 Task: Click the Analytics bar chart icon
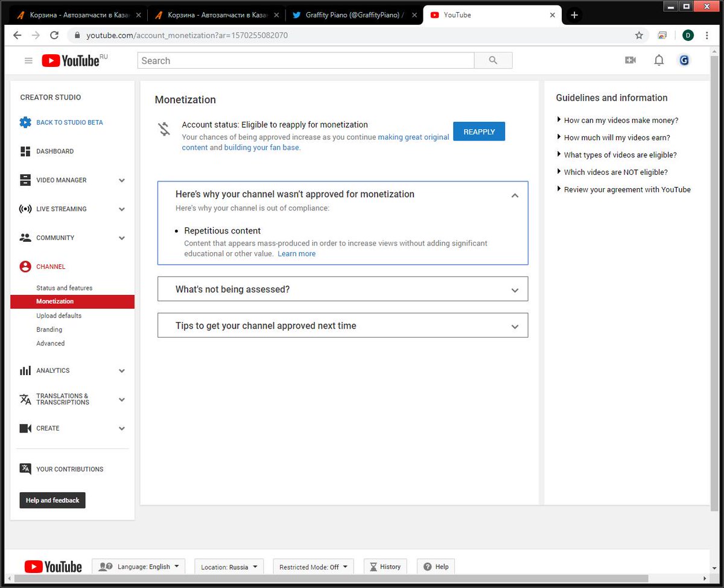(25, 370)
